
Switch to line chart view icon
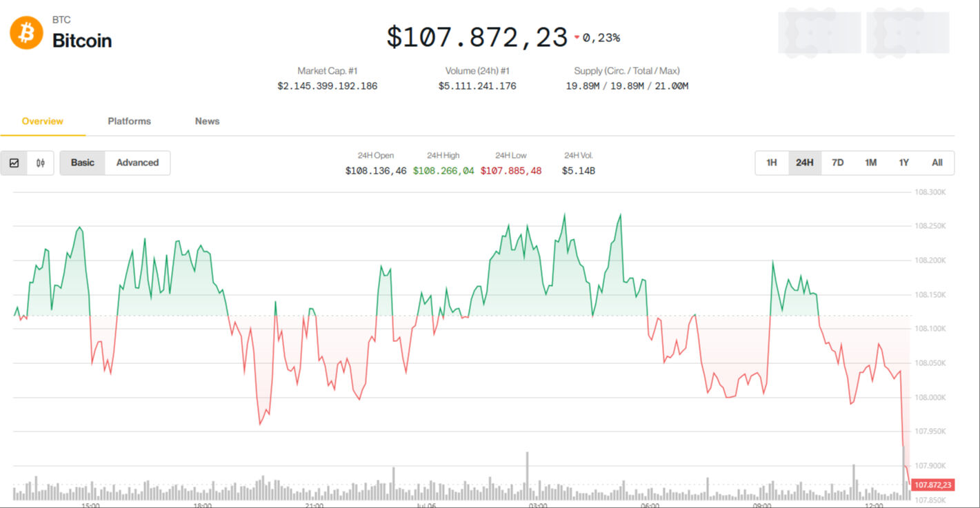14,163
